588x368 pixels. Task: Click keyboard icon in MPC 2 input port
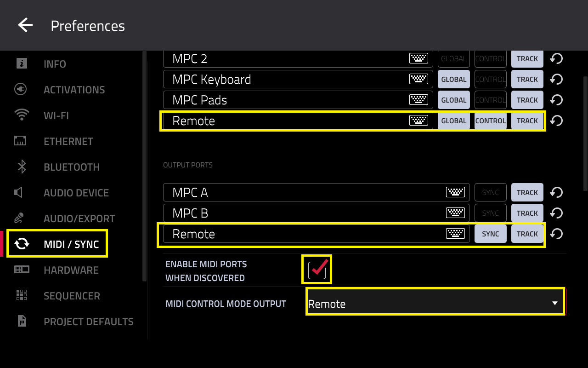(418, 58)
